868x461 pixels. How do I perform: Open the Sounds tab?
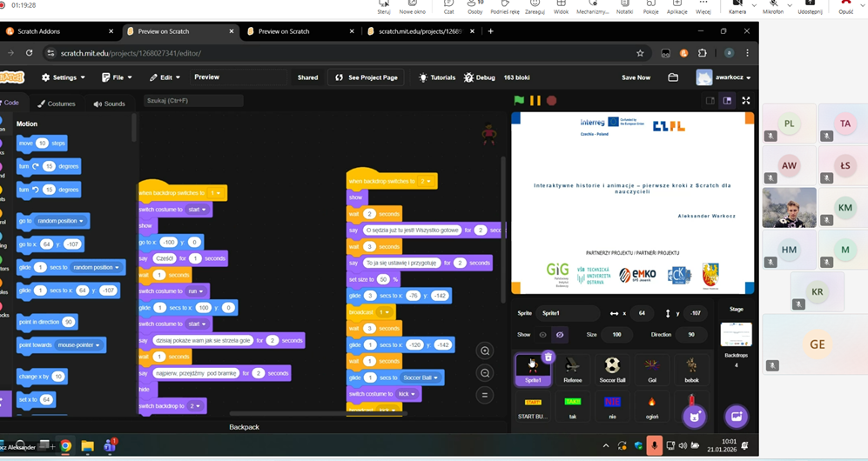tap(110, 104)
